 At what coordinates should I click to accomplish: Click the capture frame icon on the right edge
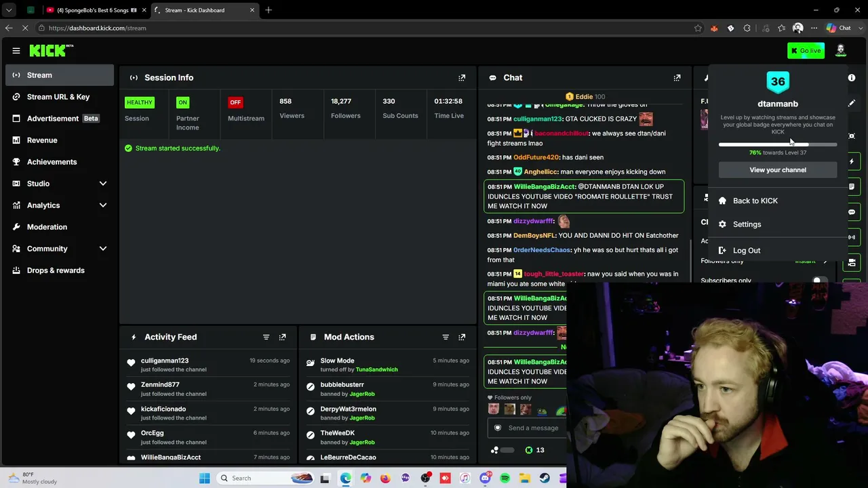pos(852,136)
